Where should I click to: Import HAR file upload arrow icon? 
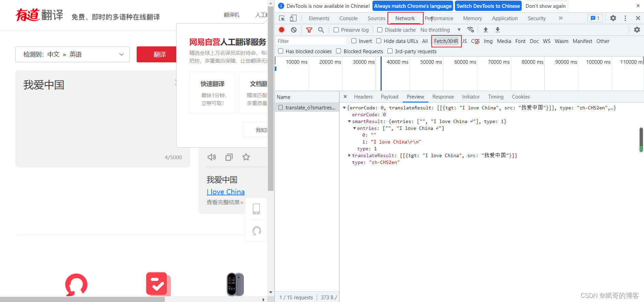[486, 30]
